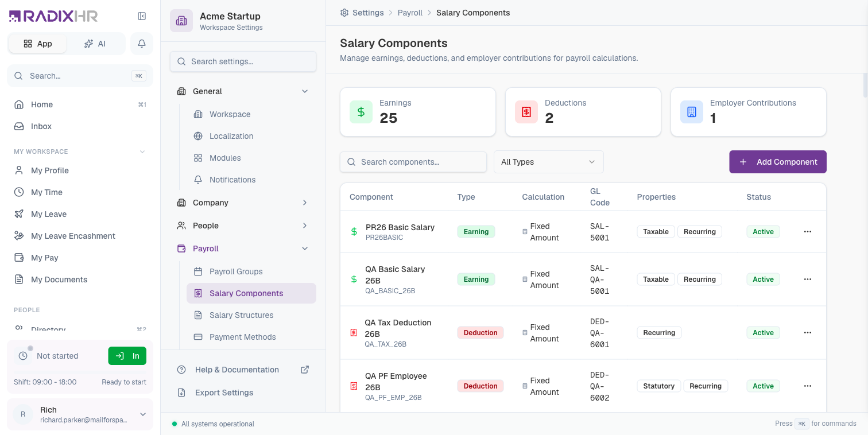Click the SAL-5001 GL code cell
This screenshot has height=435, width=868.
pyautogui.click(x=600, y=232)
